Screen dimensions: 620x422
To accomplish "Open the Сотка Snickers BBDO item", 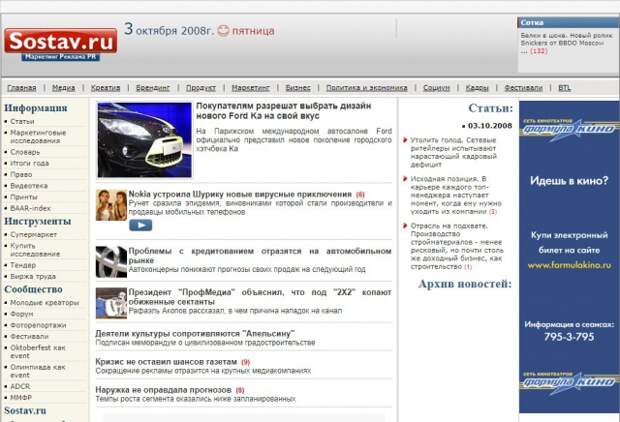I will (567, 43).
